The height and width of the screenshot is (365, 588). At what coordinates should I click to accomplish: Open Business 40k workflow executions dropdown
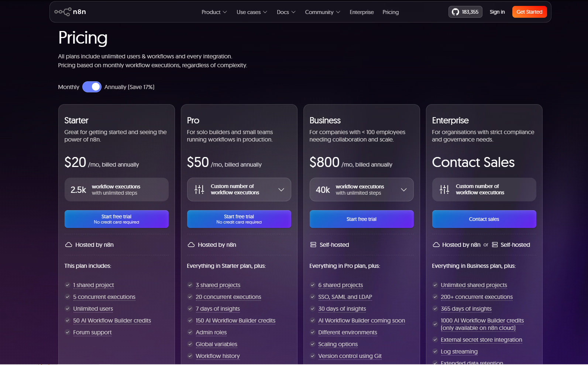point(362,190)
